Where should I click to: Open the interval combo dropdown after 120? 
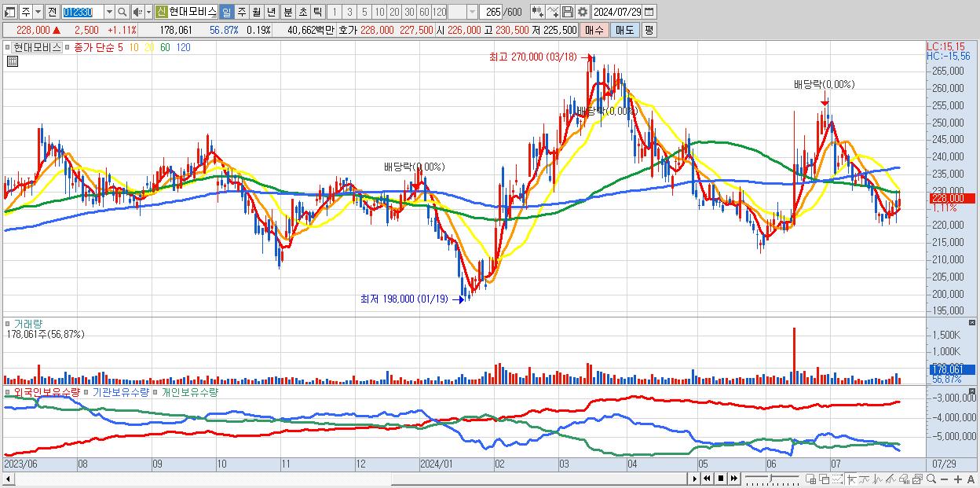pos(472,12)
